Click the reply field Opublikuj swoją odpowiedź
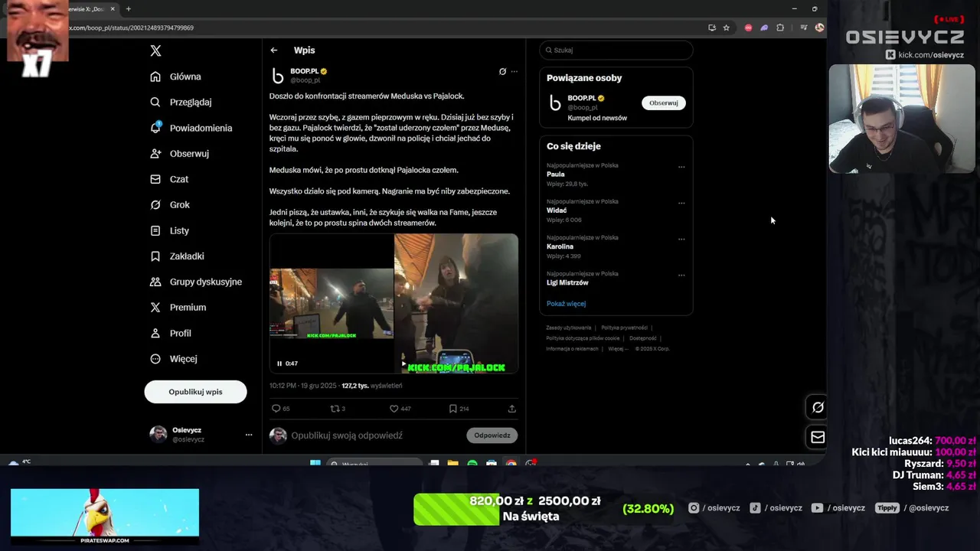 (x=347, y=435)
